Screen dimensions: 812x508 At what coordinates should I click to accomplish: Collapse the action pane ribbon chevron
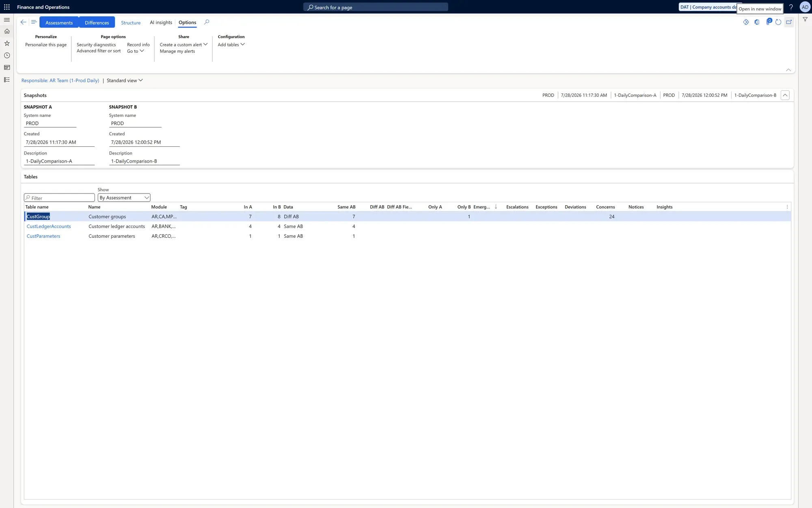tap(788, 70)
